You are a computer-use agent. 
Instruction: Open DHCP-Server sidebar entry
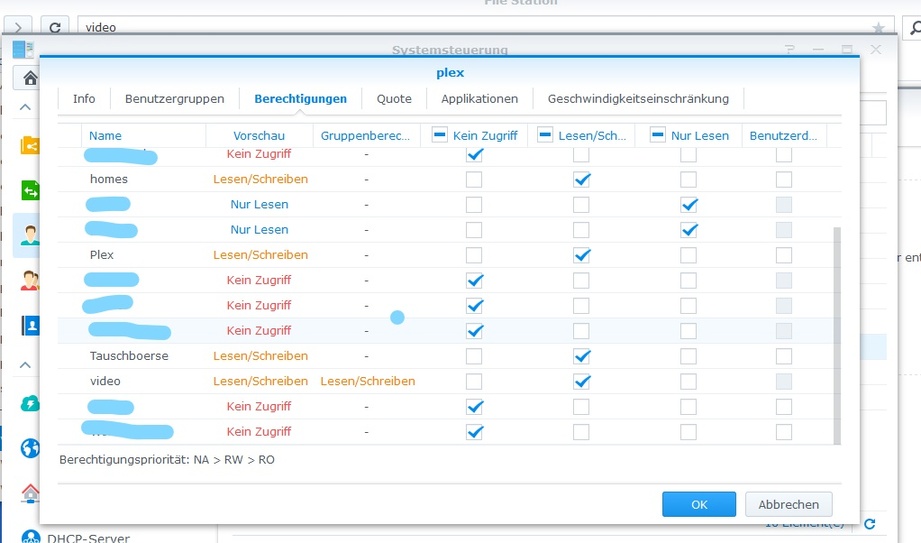88,538
